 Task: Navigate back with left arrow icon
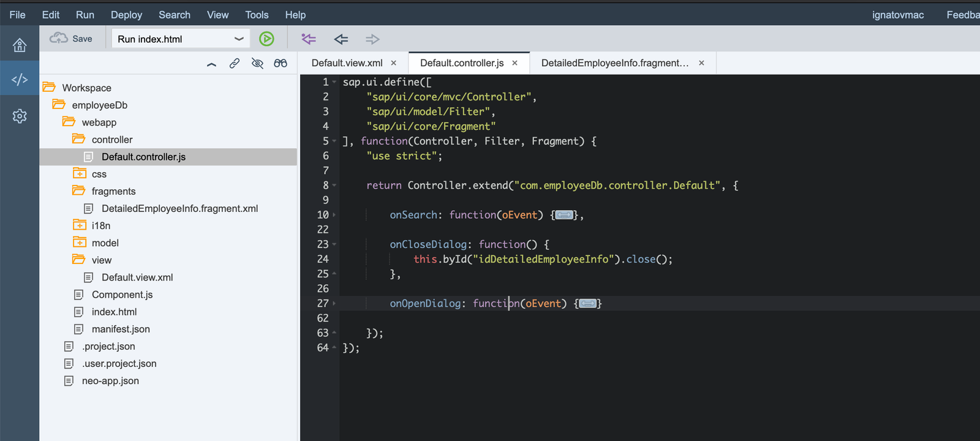point(341,39)
